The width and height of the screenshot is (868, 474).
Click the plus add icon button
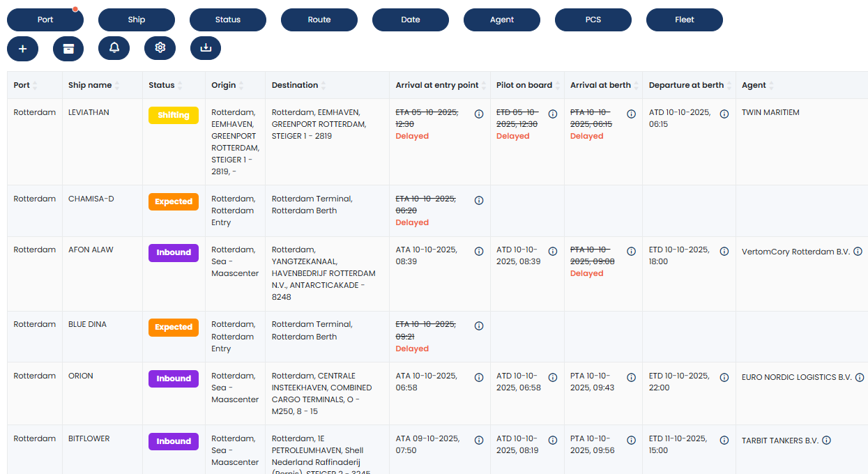(x=22, y=48)
